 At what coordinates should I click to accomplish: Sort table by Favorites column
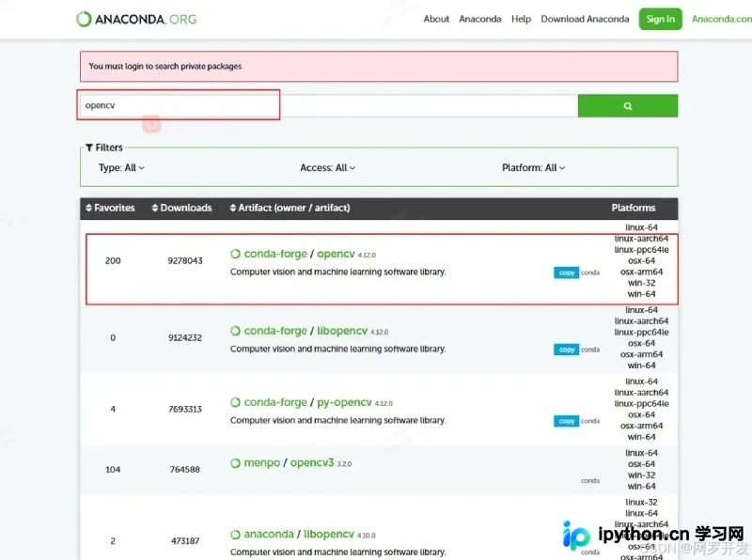click(x=110, y=208)
